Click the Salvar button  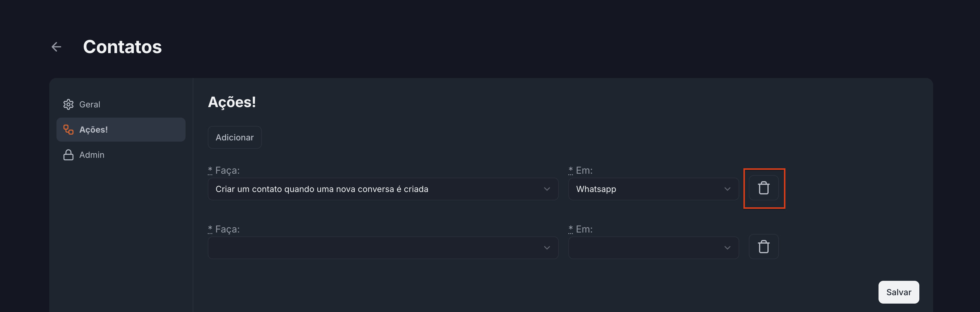(898, 292)
